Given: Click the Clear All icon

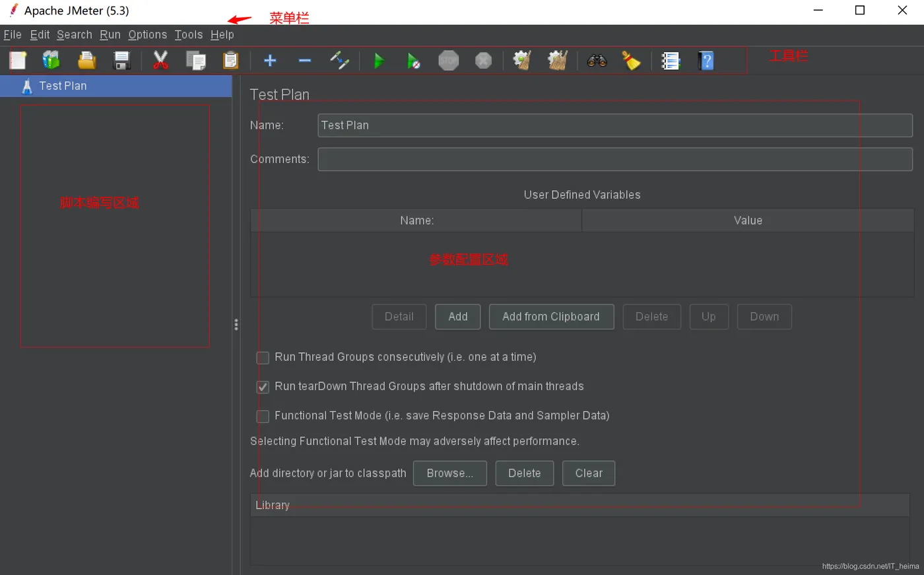Looking at the screenshot, I should [x=558, y=61].
